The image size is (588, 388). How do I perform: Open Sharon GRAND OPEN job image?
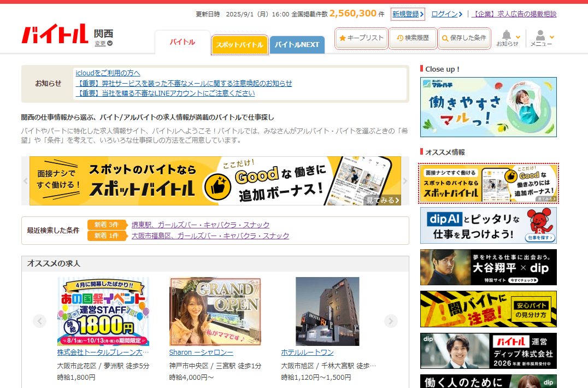coord(215,311)
